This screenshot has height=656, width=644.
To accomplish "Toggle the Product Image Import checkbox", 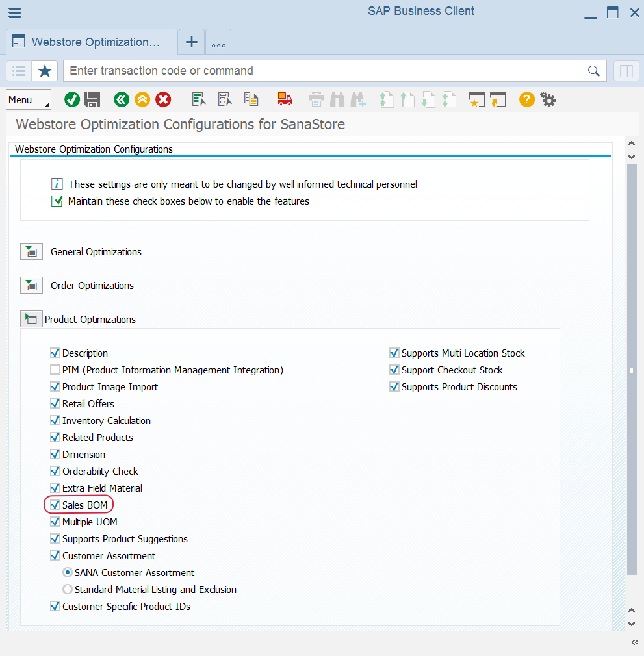I will pyautogui.click(x=55, y=386).
